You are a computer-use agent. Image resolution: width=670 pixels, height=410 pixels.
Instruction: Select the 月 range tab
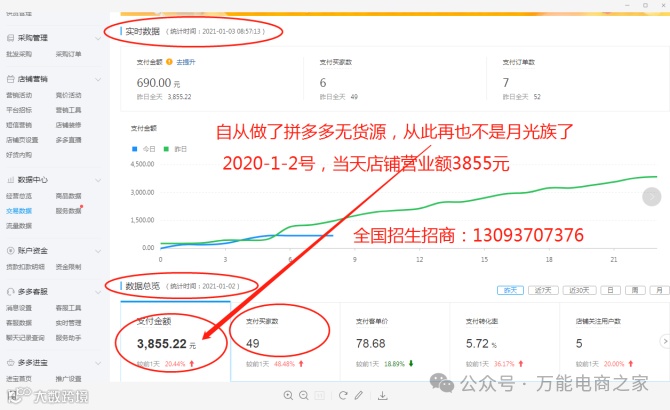pyautogui.click(x=659, y=290)
